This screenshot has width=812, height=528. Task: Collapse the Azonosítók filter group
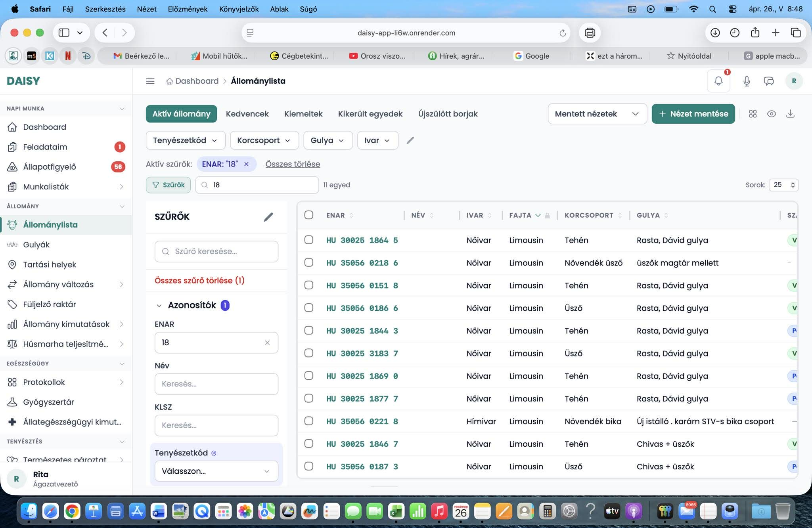pos(159,305)
